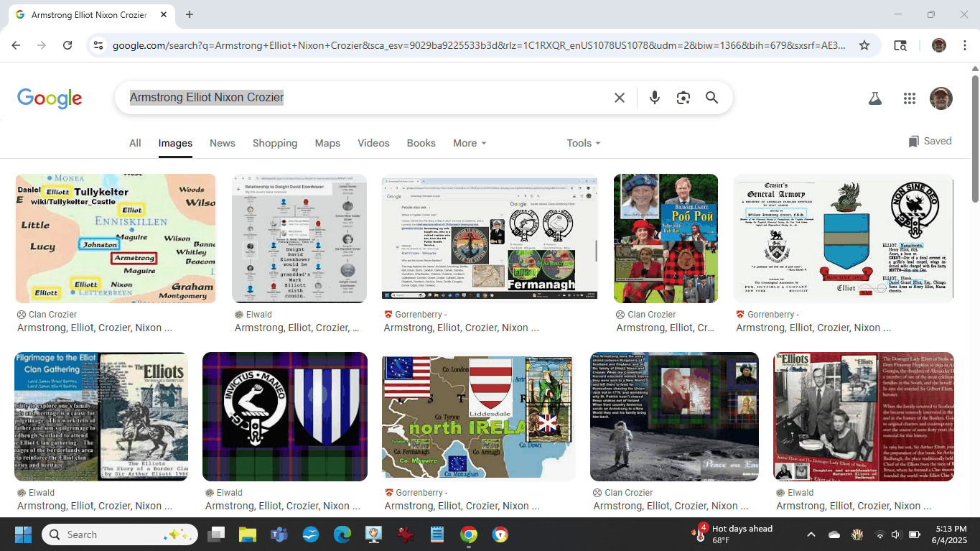The width and height of the screenshot is (980, 551).
Task: Start a voice search with the microphone
Action: point(654,98)
